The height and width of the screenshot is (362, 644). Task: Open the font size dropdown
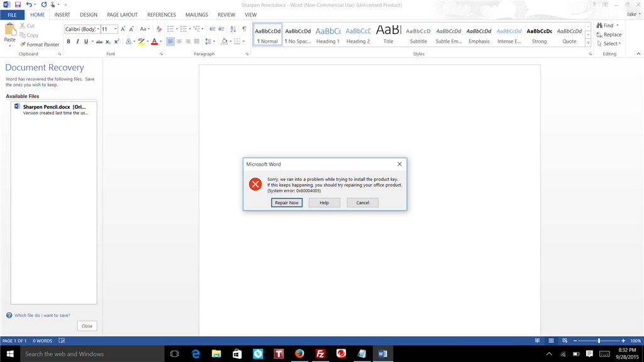click(116, 29)
